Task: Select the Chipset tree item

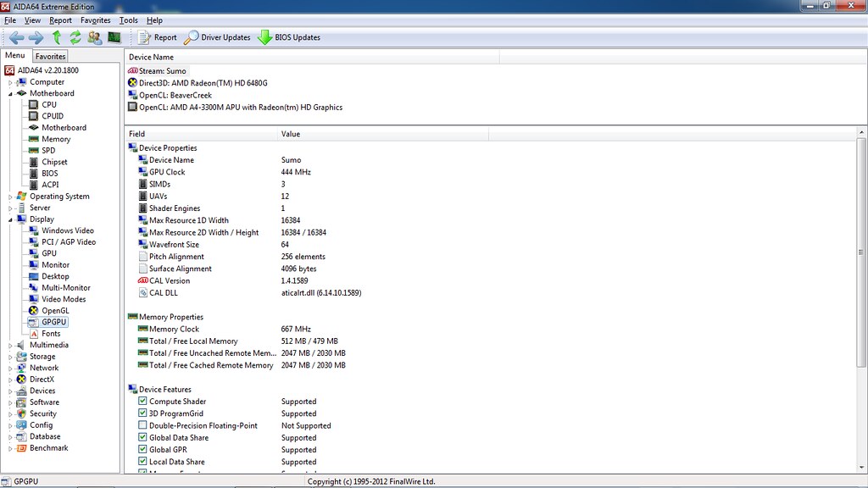Action: point(55,162)
